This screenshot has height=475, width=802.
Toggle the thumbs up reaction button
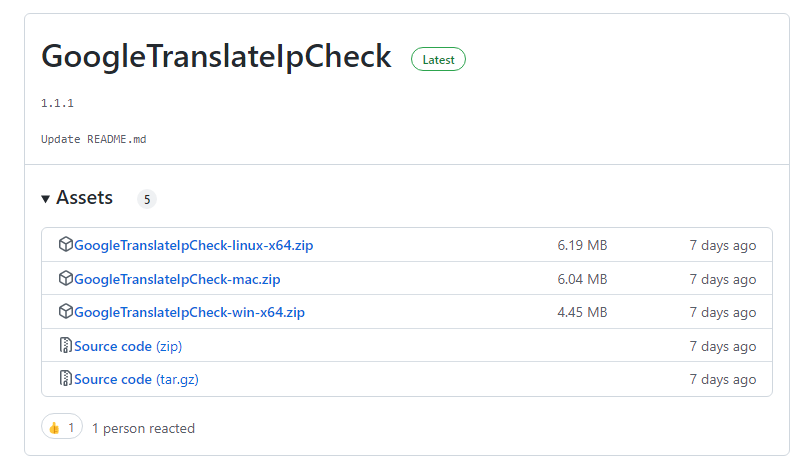pyautogui.click(x=62, y=428)
